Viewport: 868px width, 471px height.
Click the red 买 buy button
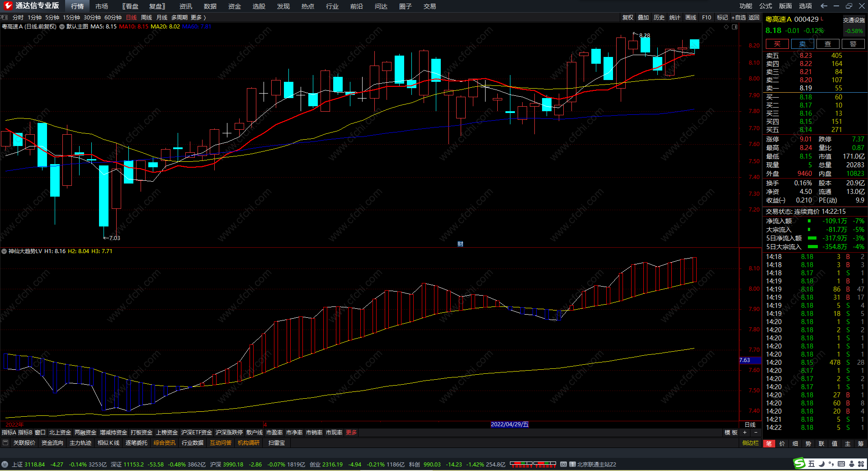pyautogui.click(x=777, y=44)
